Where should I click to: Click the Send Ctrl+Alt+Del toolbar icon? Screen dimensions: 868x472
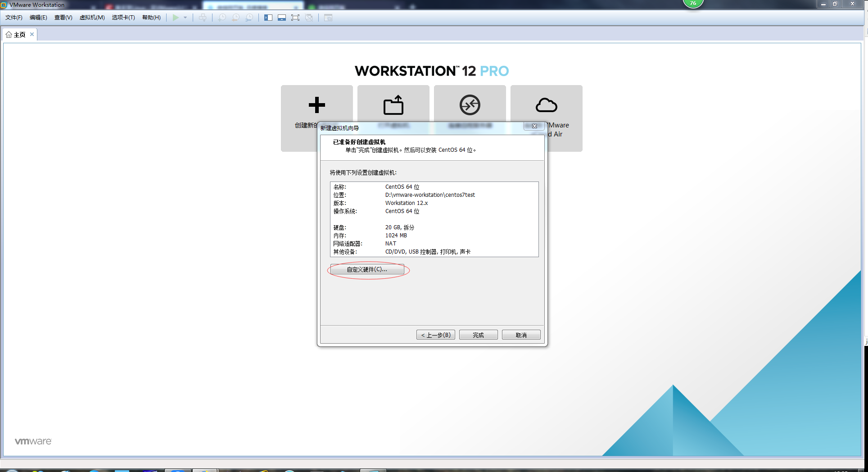pos(203,18)
